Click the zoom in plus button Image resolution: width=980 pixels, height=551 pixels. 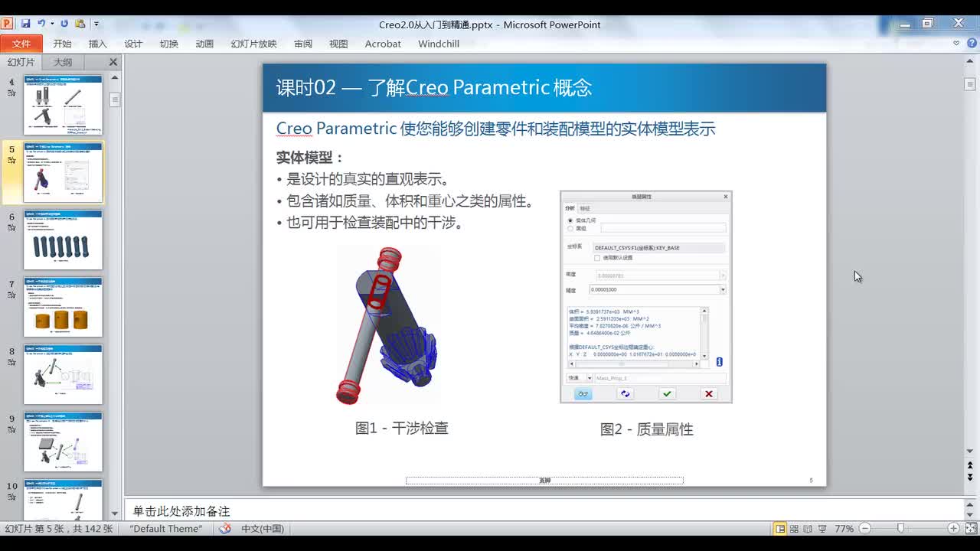[x=953, y=529]
